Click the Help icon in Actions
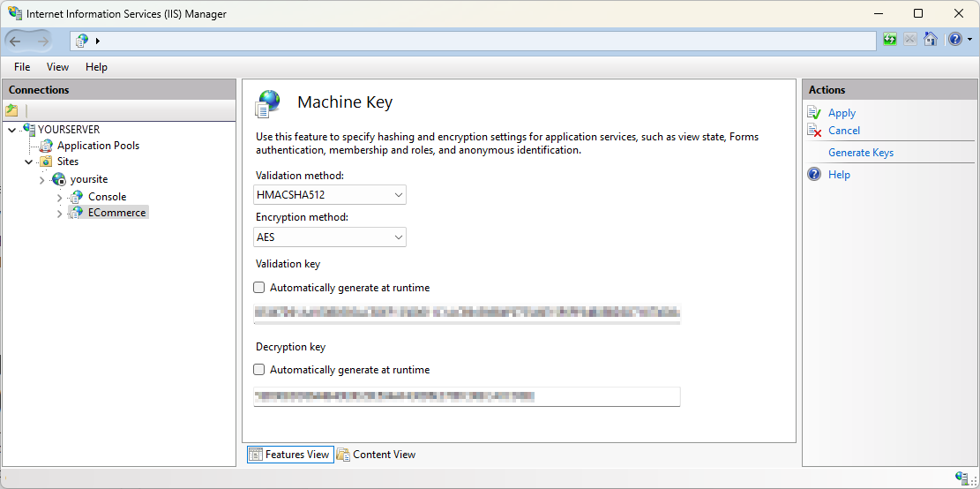 pyautogui.click(x=814, y=175)
